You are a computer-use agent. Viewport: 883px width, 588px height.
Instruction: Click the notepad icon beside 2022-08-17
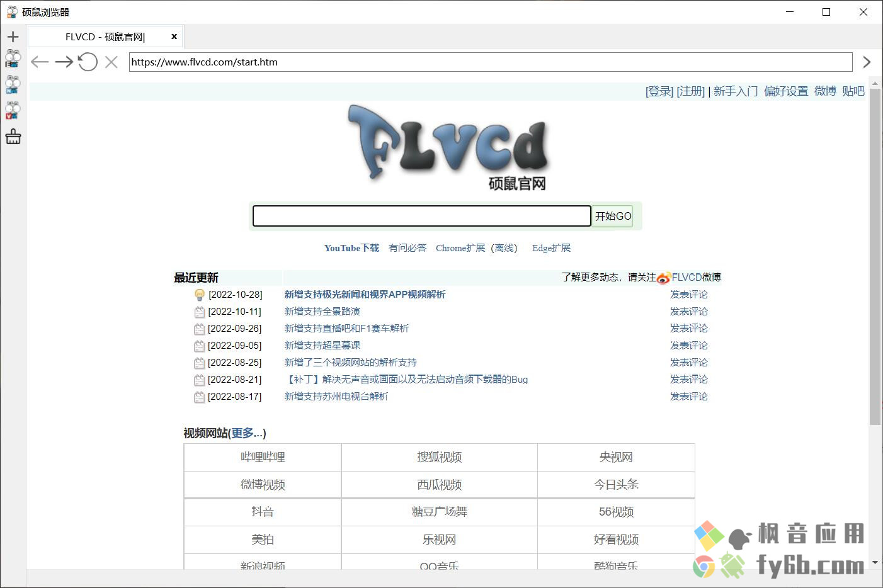[x=200, y=397]
